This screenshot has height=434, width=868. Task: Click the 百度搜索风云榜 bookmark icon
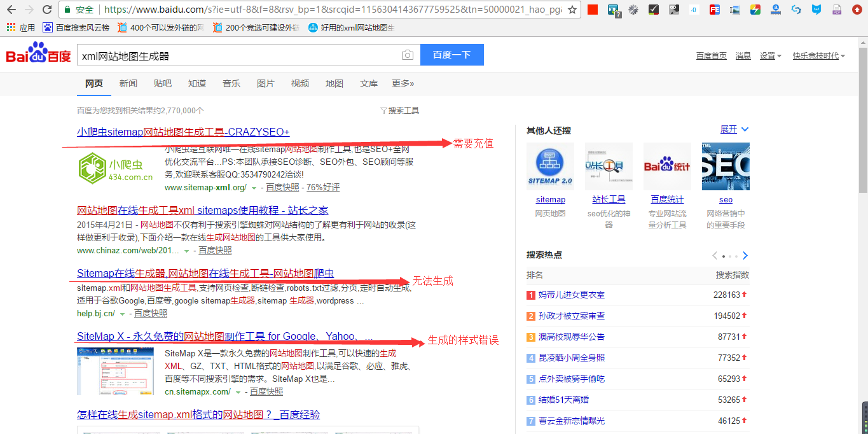pos(48,27)
